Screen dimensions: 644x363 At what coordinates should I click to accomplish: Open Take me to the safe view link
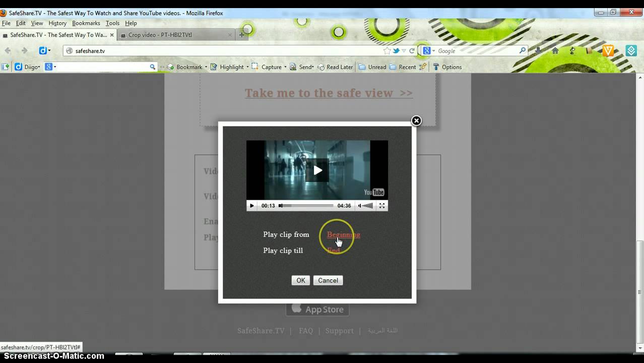pyautogui.click(x=329, y=93)
